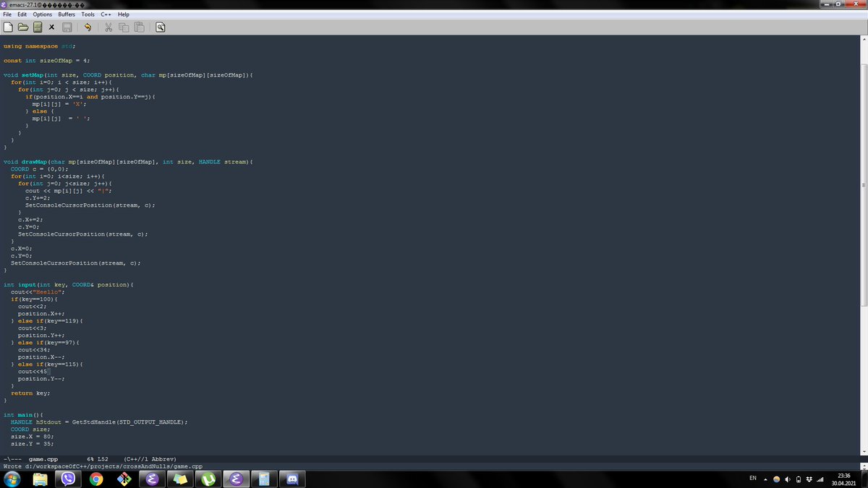Click the volume speaker tray icon
The image size is (868, 488).
(788, 480)
